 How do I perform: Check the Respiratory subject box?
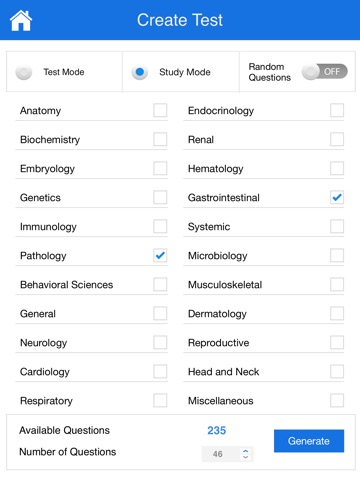[160, 400]
